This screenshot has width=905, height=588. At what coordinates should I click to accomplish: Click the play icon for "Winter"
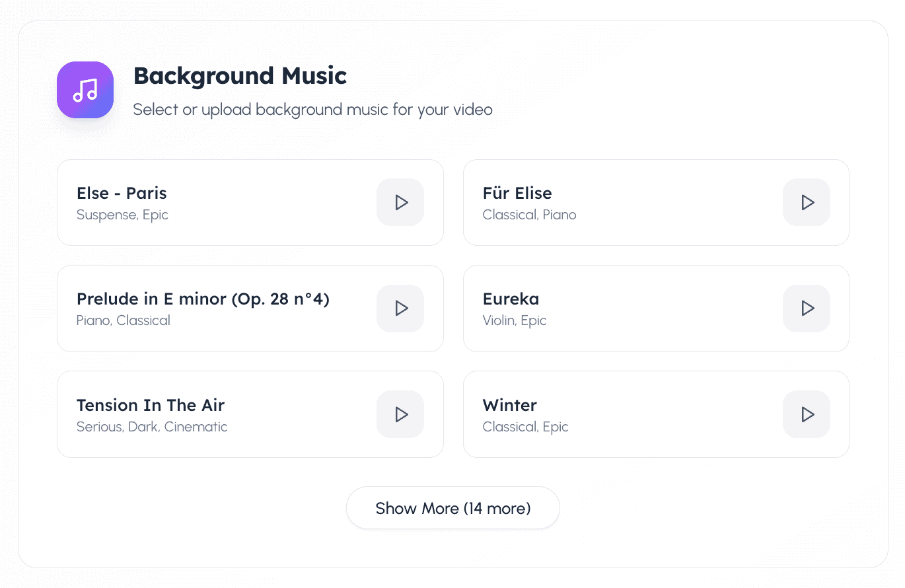click(806, 414)
